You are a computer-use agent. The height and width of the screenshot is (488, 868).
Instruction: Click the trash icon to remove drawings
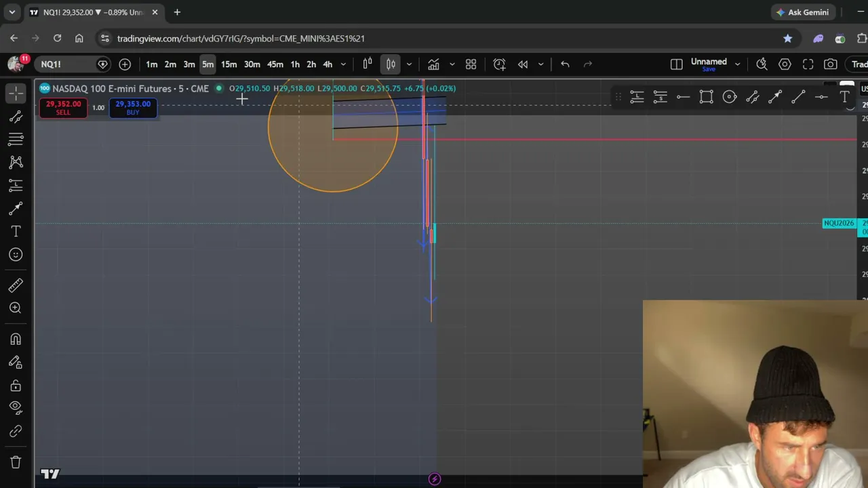pos(16,462)
